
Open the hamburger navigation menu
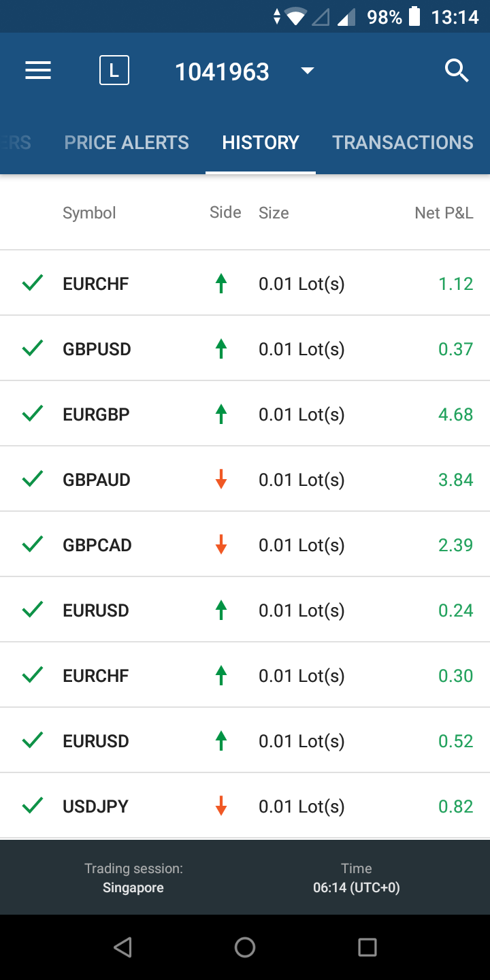click(x=38, y=71)
